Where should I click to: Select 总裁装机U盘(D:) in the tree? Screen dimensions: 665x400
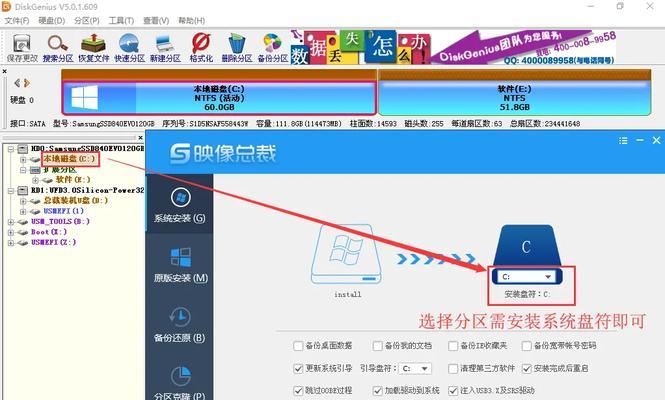point(76,201)
